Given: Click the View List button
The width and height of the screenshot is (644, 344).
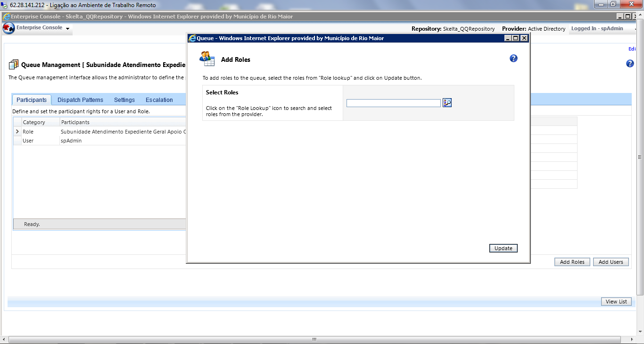Looking at the screenshot, I should click(617, 302).
